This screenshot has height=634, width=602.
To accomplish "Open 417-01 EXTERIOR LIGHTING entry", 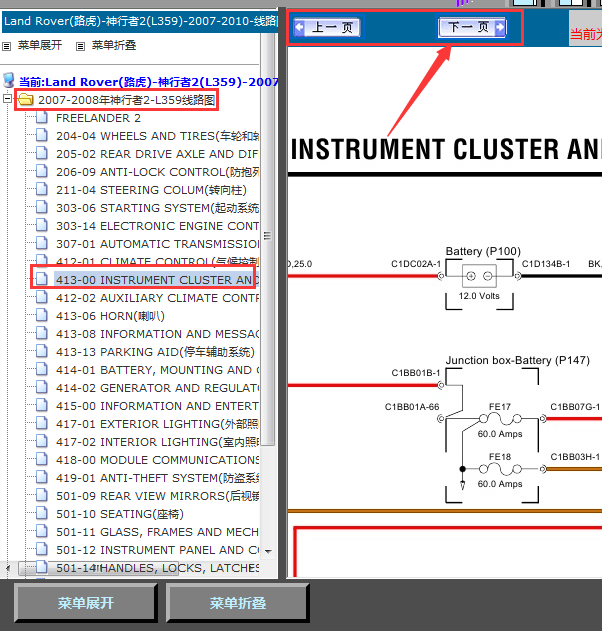I will [157, 424].
